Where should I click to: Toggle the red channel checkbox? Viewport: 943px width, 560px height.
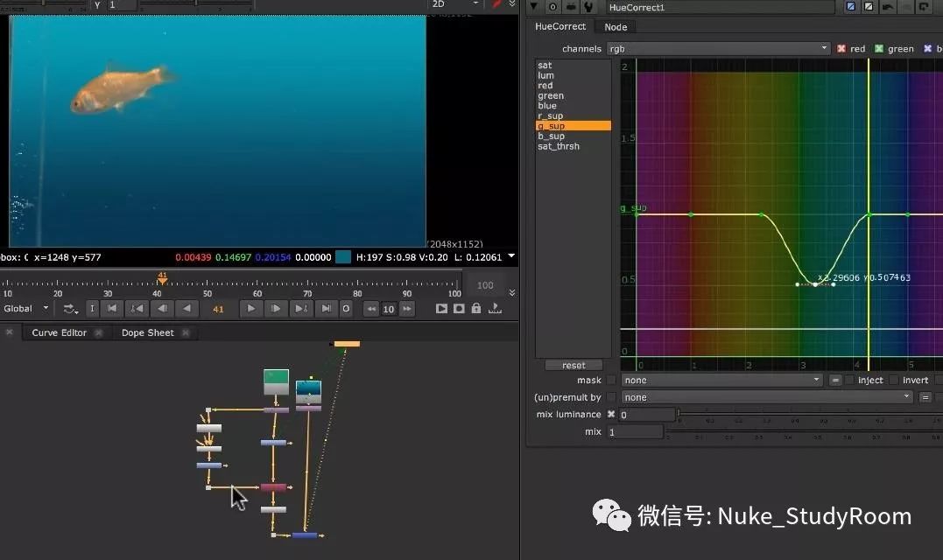click(841, 49)
